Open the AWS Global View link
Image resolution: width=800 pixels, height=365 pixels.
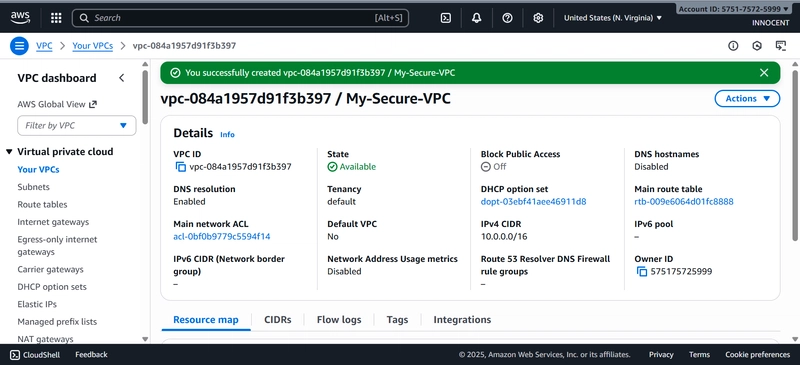[x=57, y=104]
